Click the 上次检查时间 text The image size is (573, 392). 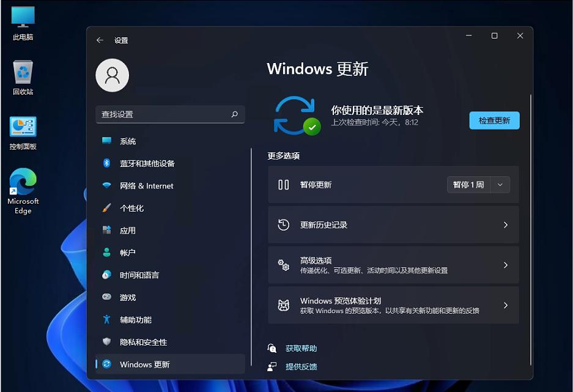(375, 122)
